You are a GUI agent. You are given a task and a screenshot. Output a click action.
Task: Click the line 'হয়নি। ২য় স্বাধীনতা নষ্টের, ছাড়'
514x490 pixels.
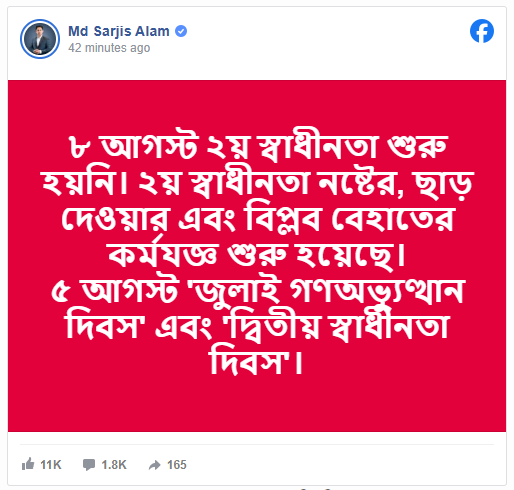coord(257,183)
